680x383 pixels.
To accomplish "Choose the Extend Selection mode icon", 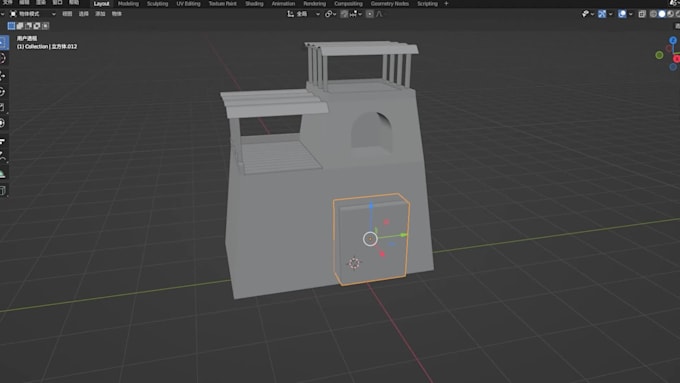I will pyautogui.click(x=20, y=26).
